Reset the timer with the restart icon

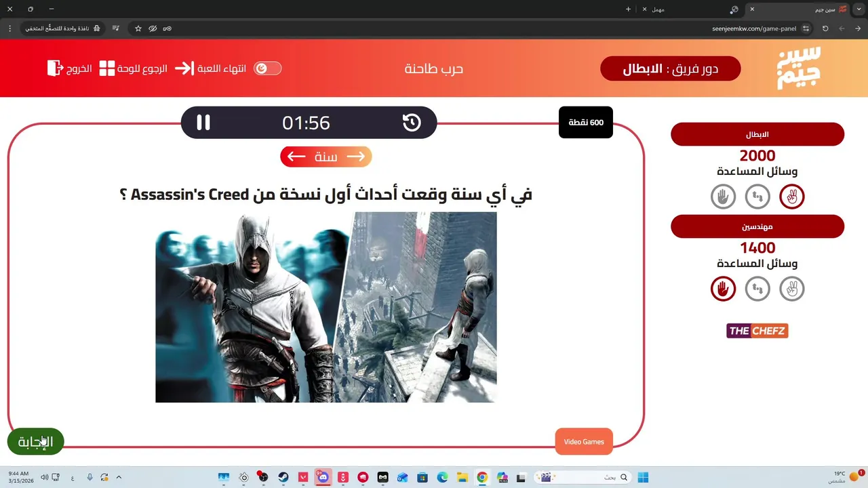click(412, 123)
